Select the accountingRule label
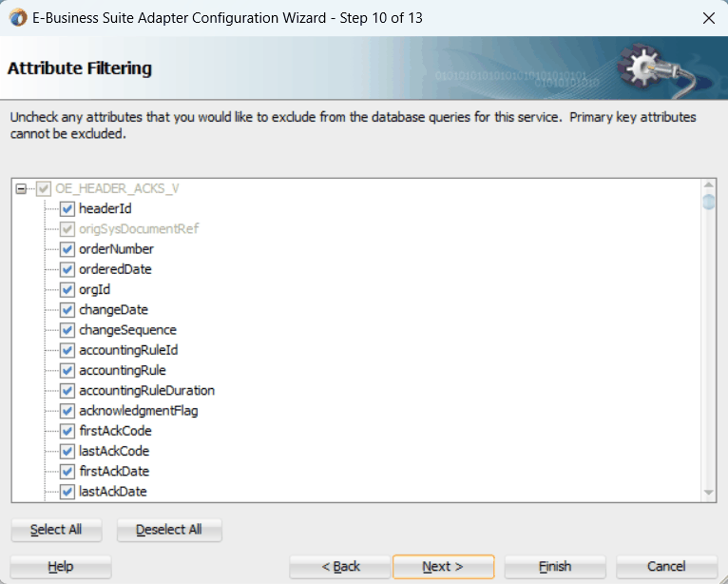Viewport: 728px width, 584px height. pos(122,370)
